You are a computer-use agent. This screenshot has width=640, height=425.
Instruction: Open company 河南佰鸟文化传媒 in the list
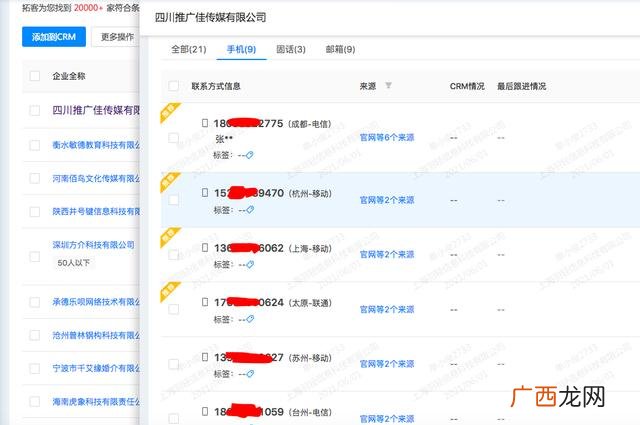click(96, 178)
